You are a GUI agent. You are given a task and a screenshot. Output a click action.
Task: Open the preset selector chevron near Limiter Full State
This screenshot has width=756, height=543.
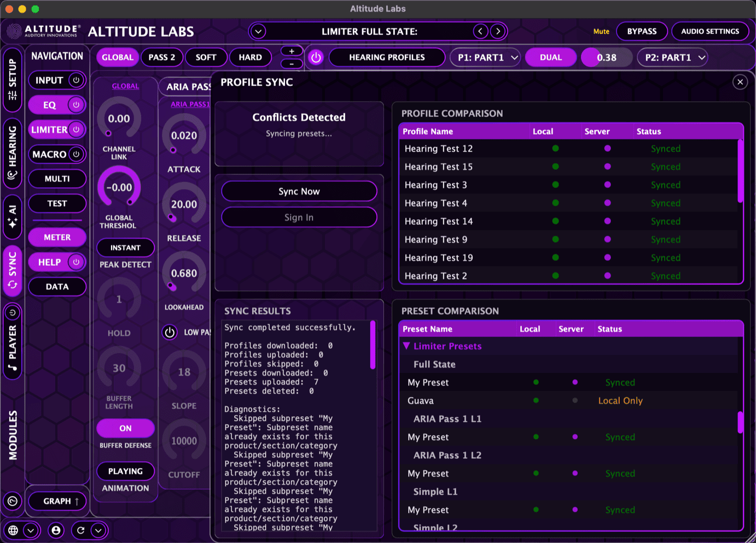(258, 31)
